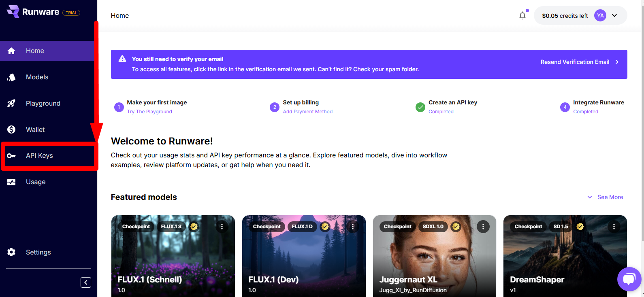The width and height of the screenshot is (644, 297).
Task: Click the Home house icon
Action: click(x=11, y=51)
